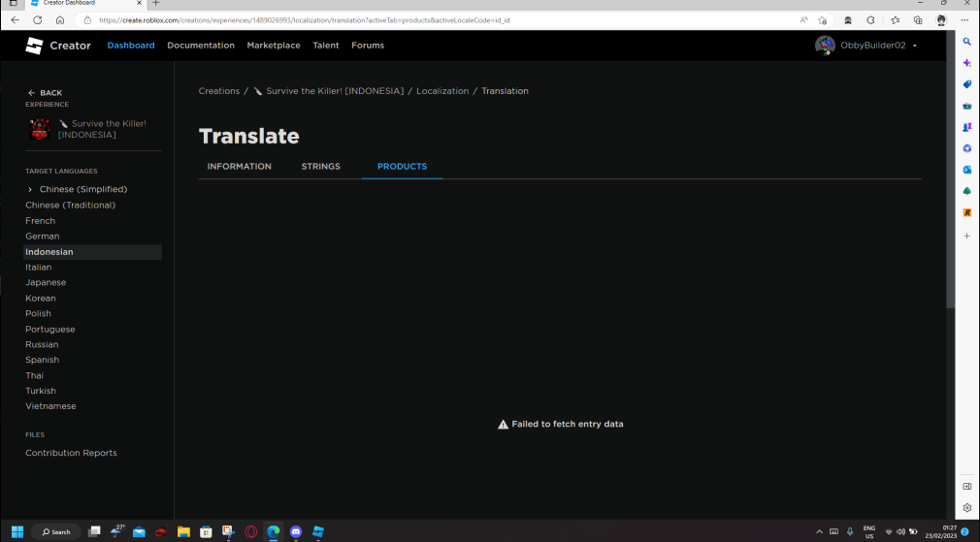Open Opera browser from the taskbar
This screenshot has width=980, height=542.
pyautogui.click(x=250, y=532)
